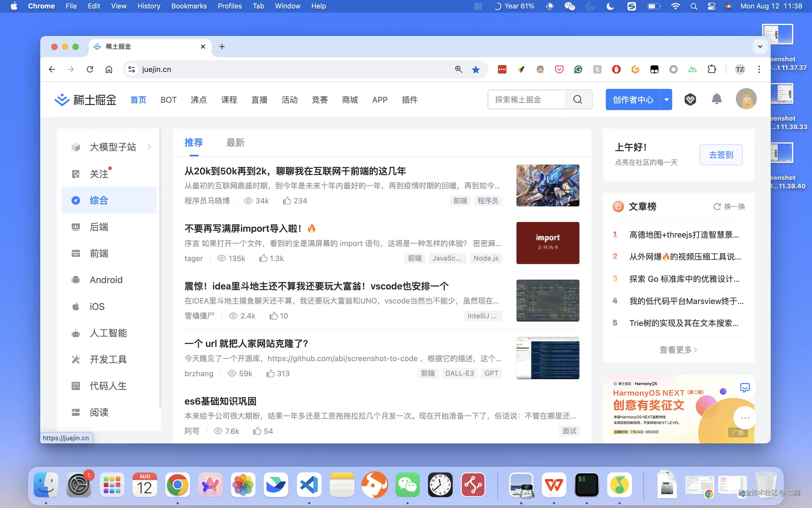This screenshot has width=812, height=508.
Task: Select 人工智能 category in sidebar
Action: pyautogui.click(x=109, y=333)
